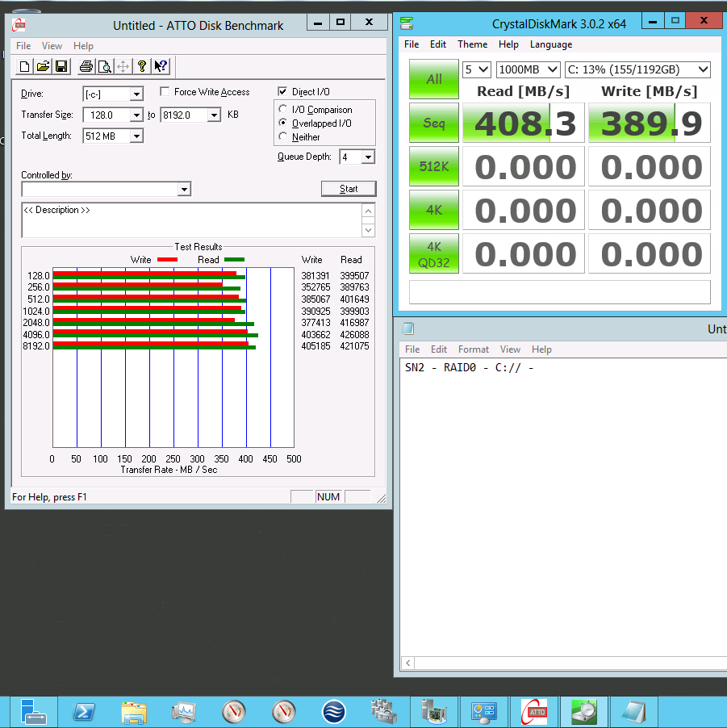Open the Transfer Size 128.0 dropdown
The height and width of the screenshot is (728, 727).
pyautogui.click(x=136, y=115)
